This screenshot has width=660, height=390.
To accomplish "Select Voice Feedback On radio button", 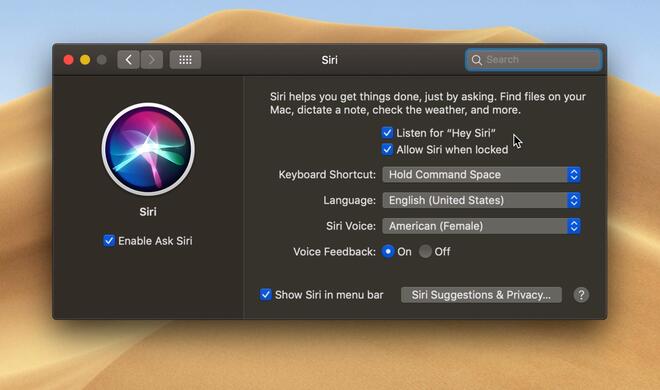I will point(388,252).
